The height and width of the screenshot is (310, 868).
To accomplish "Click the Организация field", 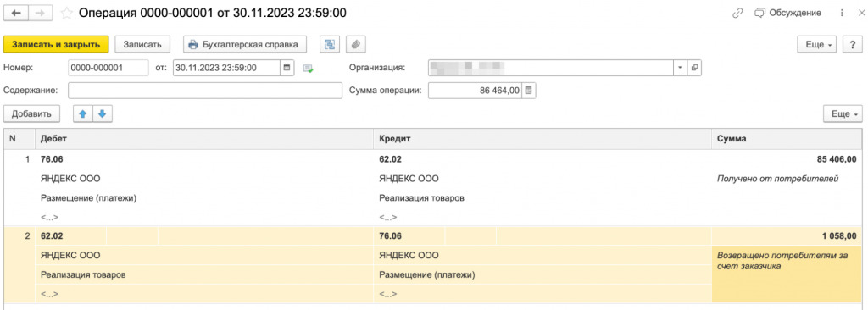I will tap(550, 68).
